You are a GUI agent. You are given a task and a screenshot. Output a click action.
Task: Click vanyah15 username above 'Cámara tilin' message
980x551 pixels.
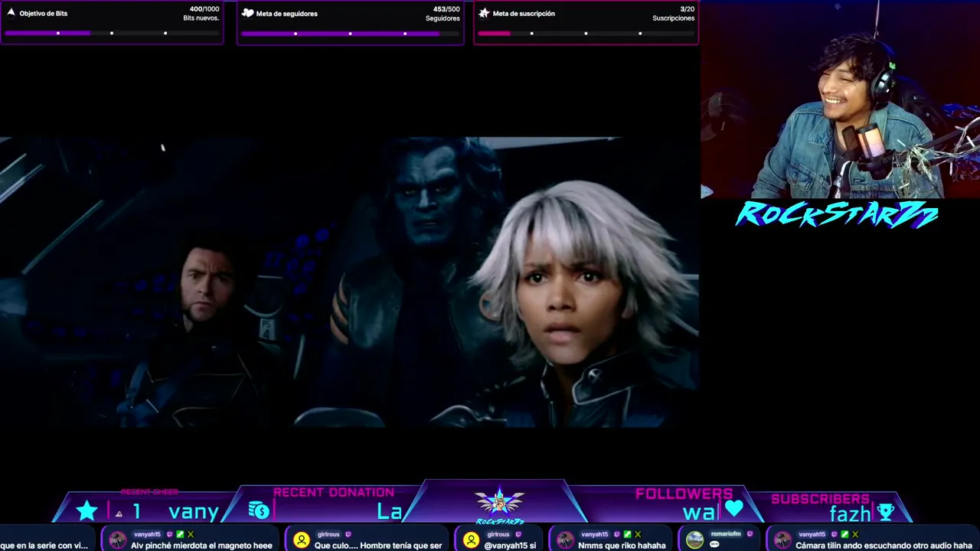coord(812,534)
